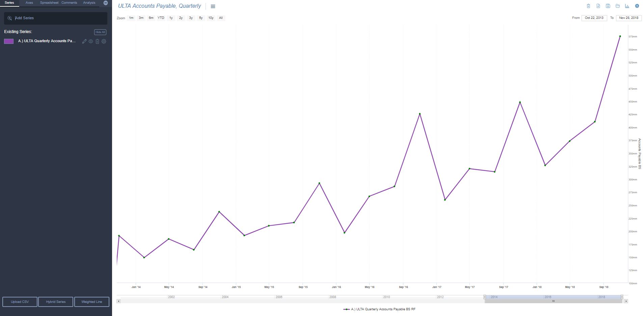Select the A.) ULTA Quarterly Accounts Pa... series name
This screenshot has height=316, width=644.
click(x=47, y=41)
